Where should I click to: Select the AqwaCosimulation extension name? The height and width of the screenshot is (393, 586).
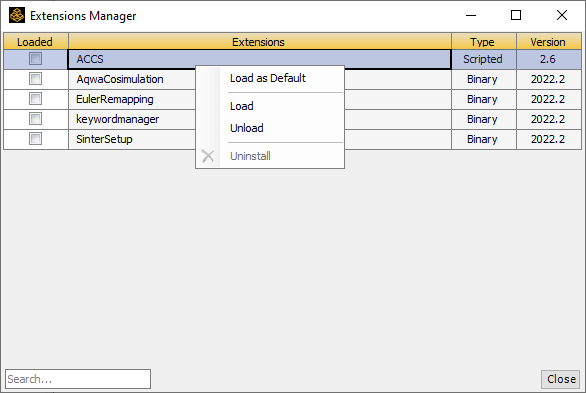click(120, 79)
